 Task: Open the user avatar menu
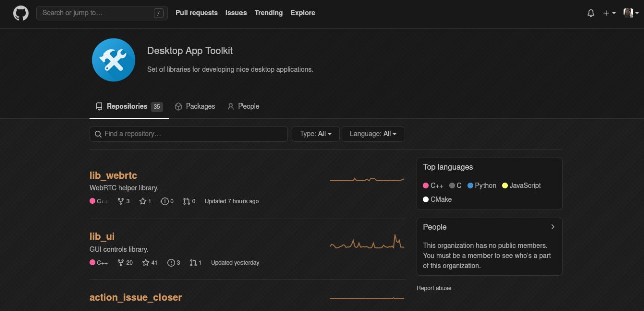631,13
